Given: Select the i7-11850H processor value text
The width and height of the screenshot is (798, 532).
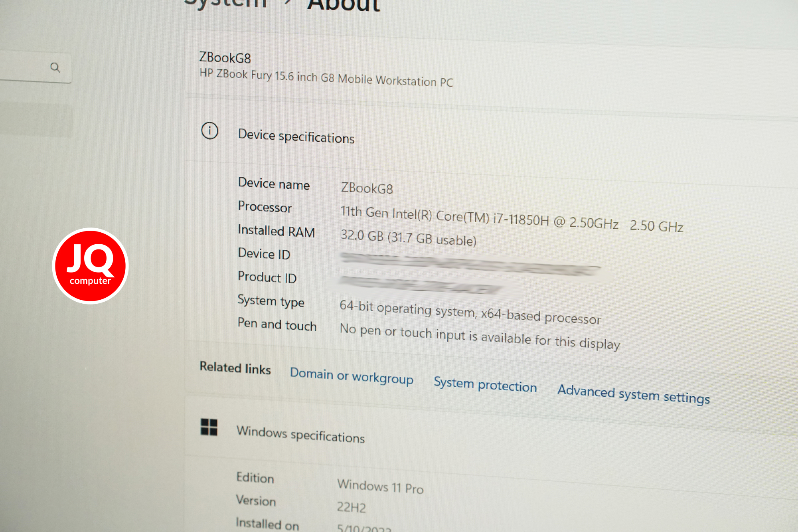Looking at the screenshot, I should point(512,219).
